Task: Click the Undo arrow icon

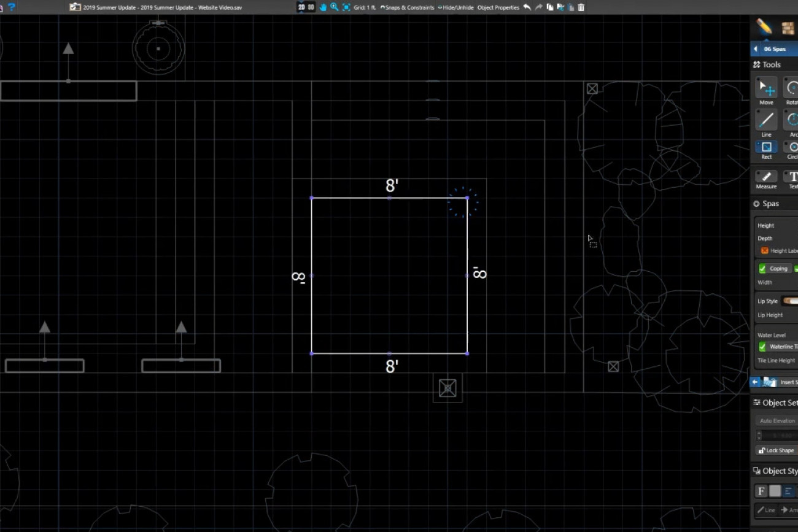Action: coord(527,7)
